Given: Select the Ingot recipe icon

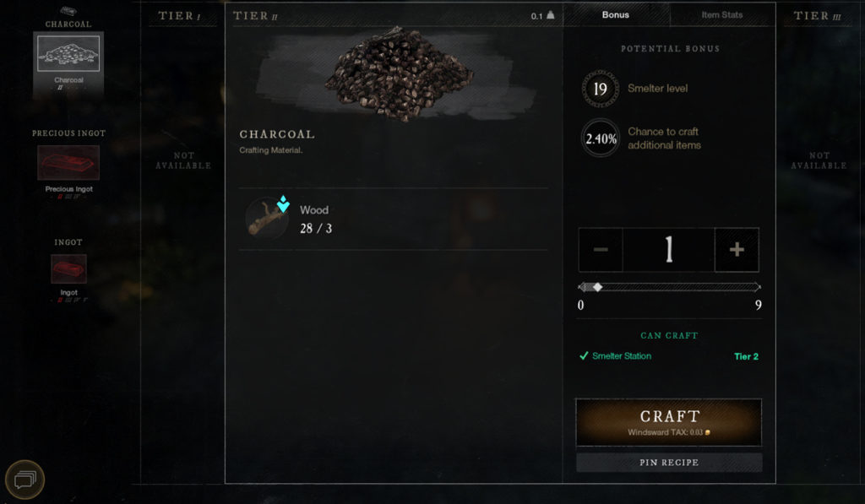Looking at the screenshot, I should point(68,268).
